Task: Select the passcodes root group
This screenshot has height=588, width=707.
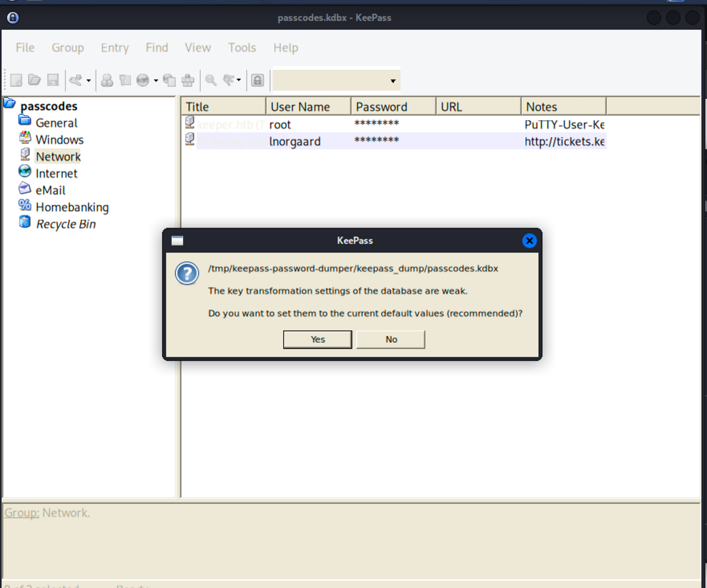Action: point(49,106)
